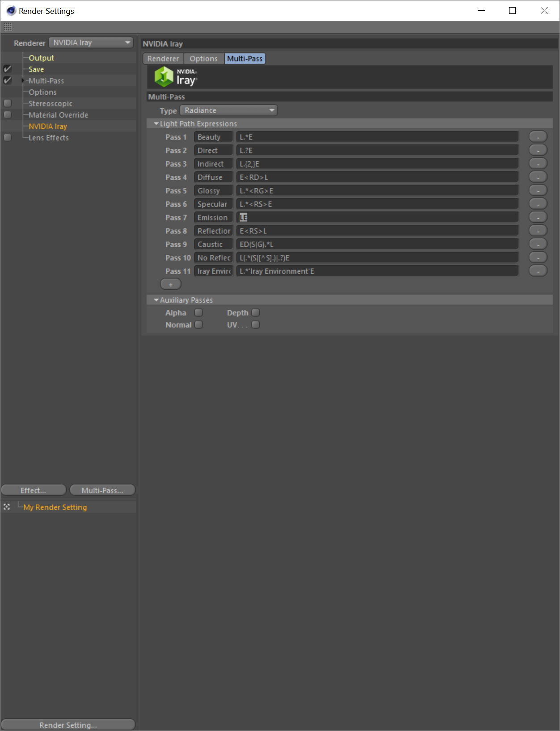Viewport: 560px width, 731px height.
Task: Remove Pass 5 Glossy with minus button
Action: point(538,190)
